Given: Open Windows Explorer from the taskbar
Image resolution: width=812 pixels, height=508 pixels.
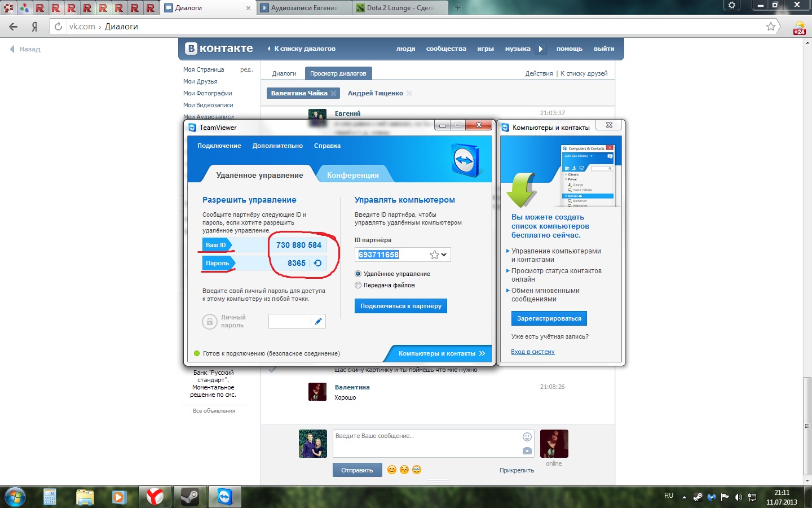Looking at the screenshot, I should (x=85, y=497).
